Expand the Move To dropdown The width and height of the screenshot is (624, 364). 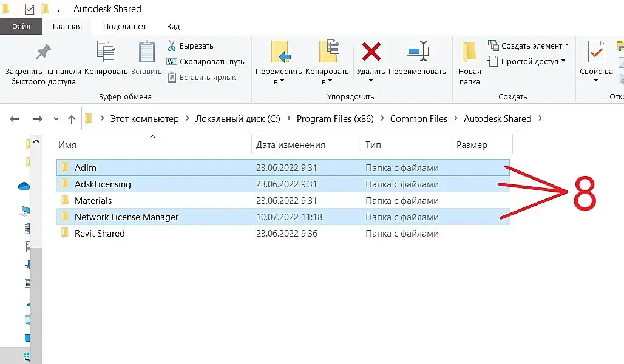(279, 81)
